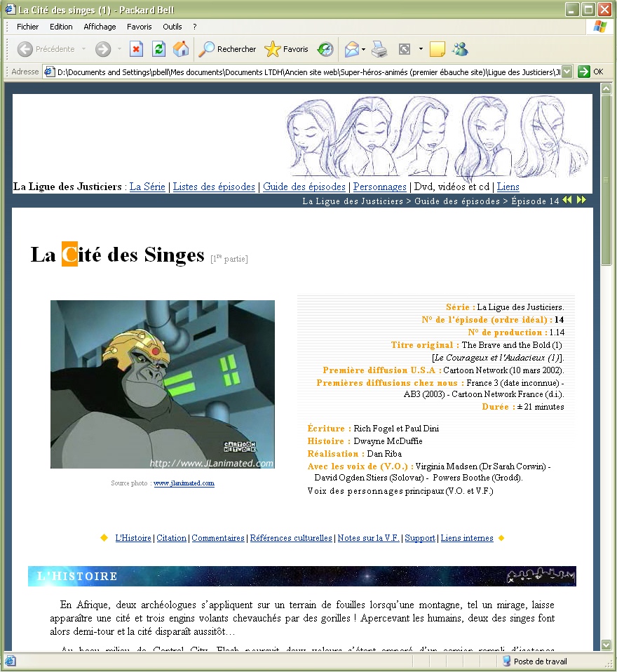617x672 pixels.
Task: Click the original title The Brave and the Bold (1)
Action: tap(512, 345)
